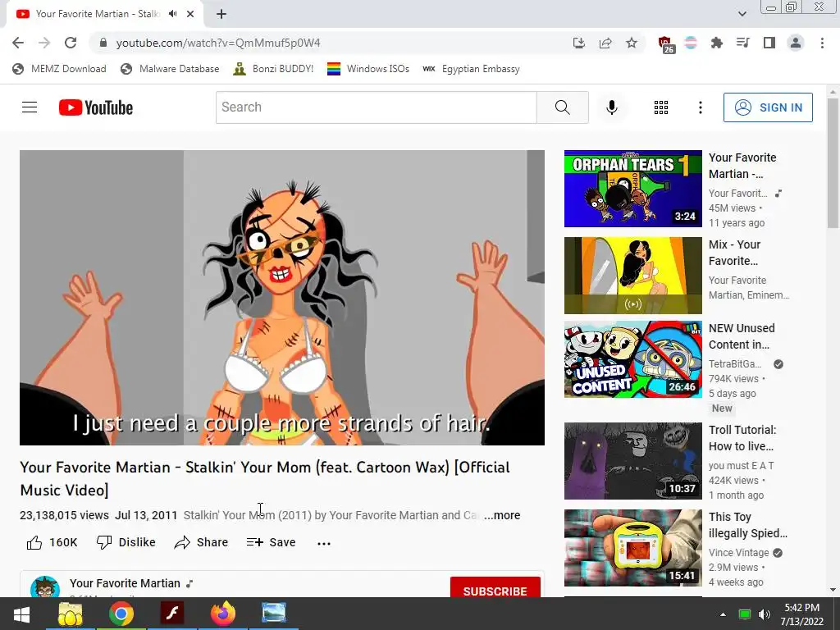This screenshot has width=840, height=630.
Task: Click the Troll Tutorial thumbnail
Action: click(x=632, y=461)
